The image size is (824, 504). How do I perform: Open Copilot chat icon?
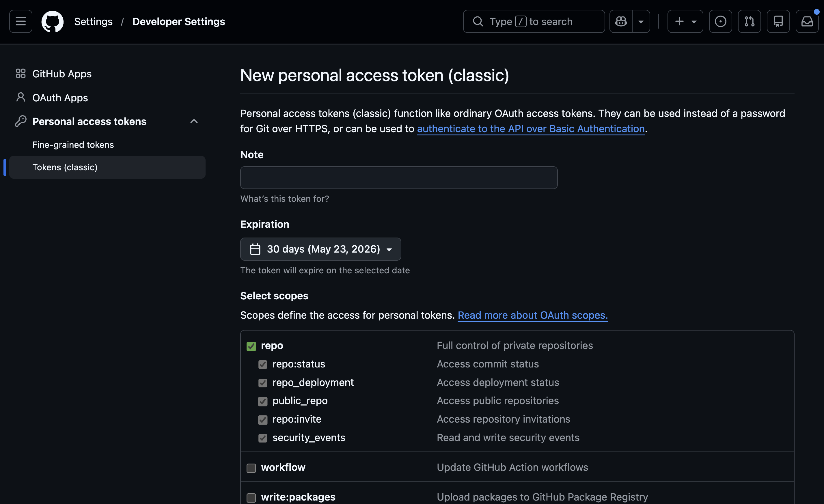pyautogui.click(x=621, y=21)
